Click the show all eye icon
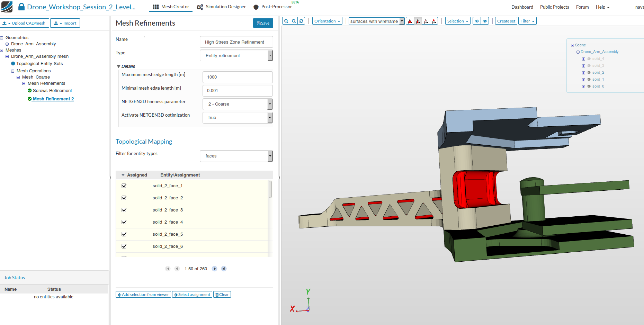Screen dimensions: 644x325 click(485, 21)
